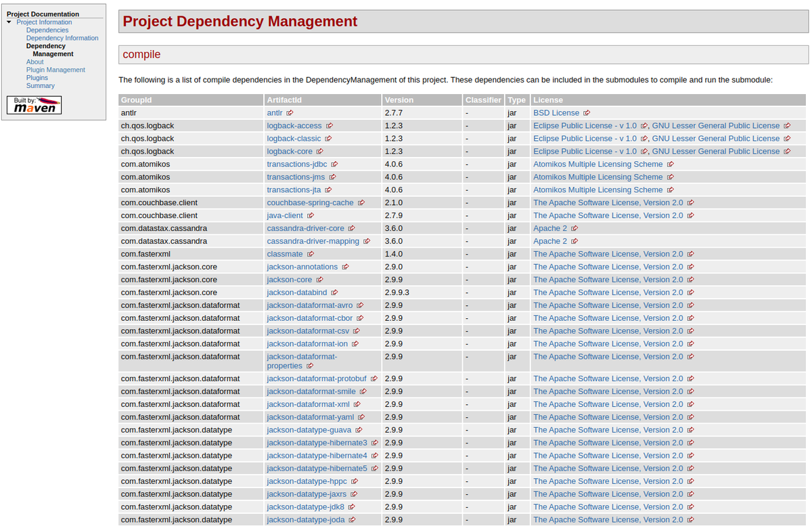812x526 pixels.
Task: Open the BSD License link
Action: click(x=556, y=113)
